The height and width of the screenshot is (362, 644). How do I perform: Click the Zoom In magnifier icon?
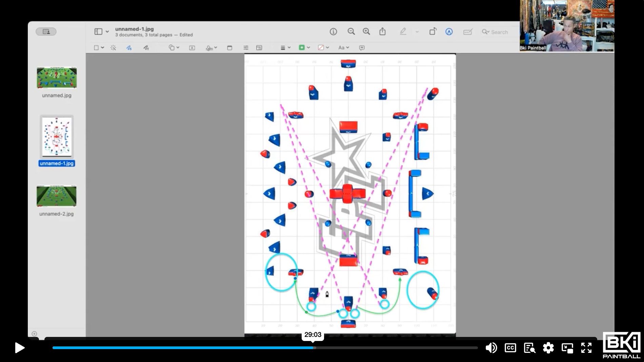click(366, 32)
